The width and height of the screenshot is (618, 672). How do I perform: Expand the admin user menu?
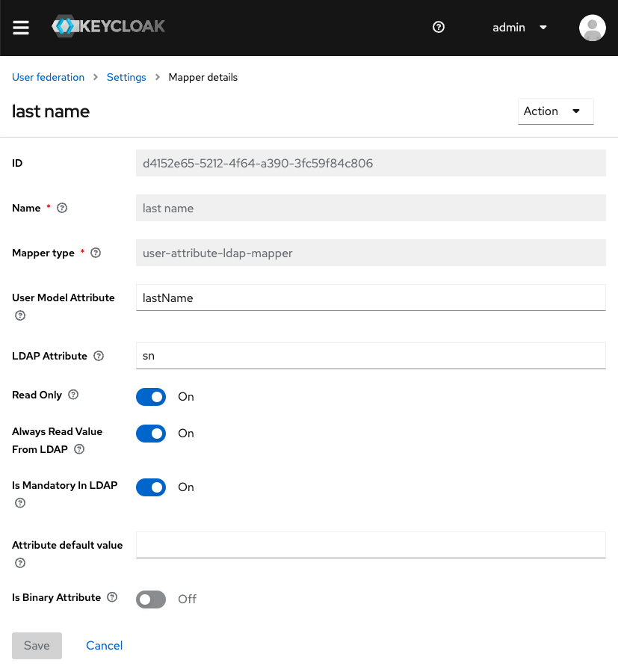519,28
